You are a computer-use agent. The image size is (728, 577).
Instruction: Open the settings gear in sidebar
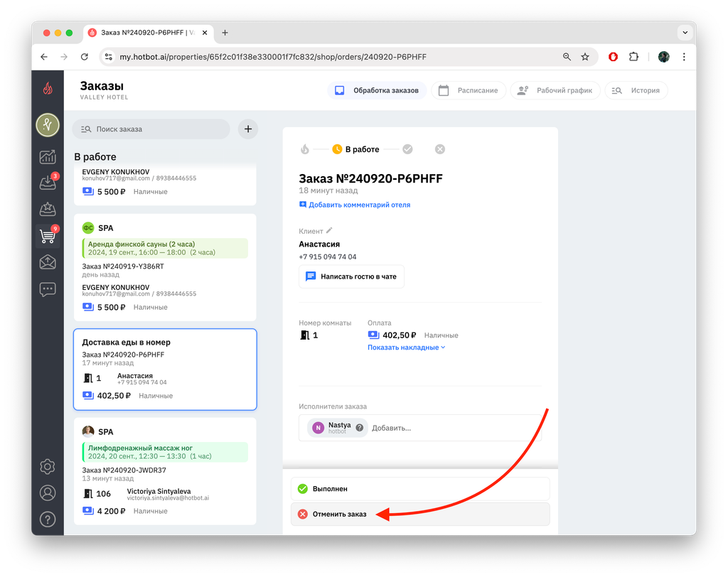click(48, 467)
